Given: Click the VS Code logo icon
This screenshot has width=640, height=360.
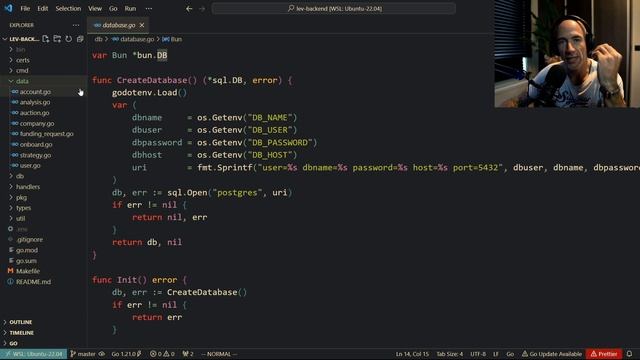Looking at the screenshot, I should [x=8, y=8].
